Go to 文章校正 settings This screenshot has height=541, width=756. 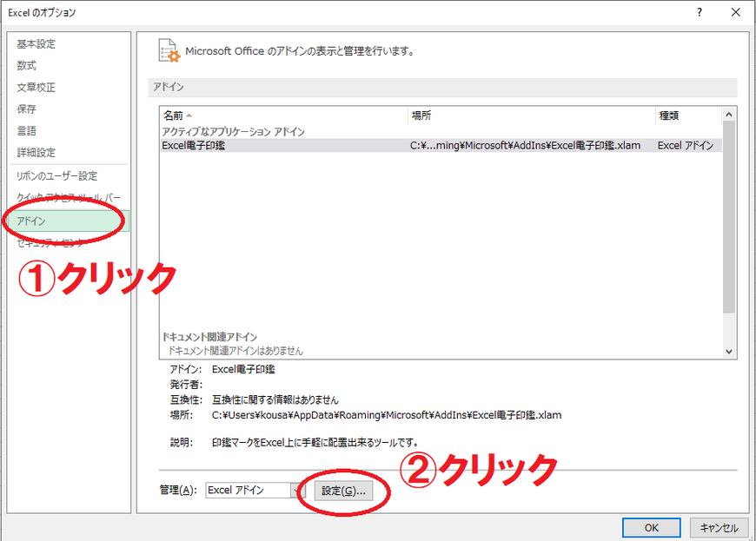[36, 88]
